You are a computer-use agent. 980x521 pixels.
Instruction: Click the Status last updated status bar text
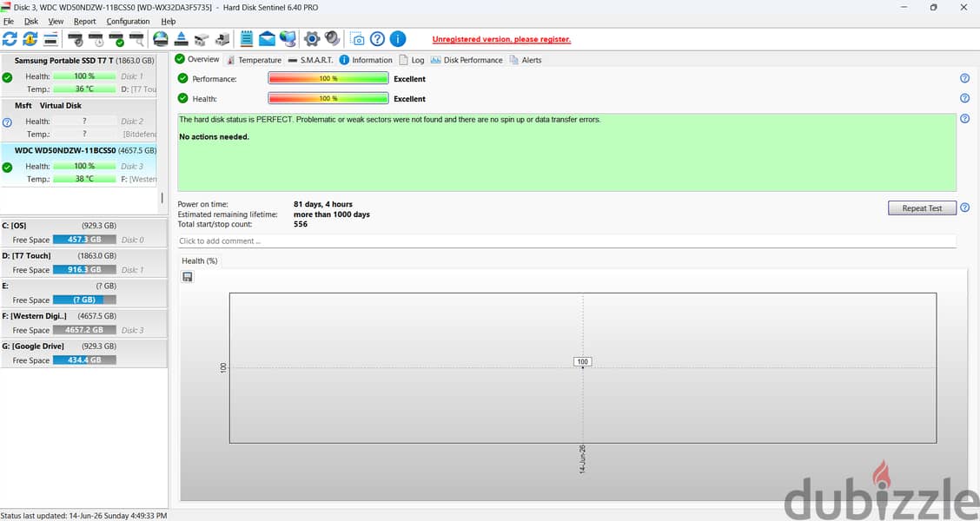(83, 516)
